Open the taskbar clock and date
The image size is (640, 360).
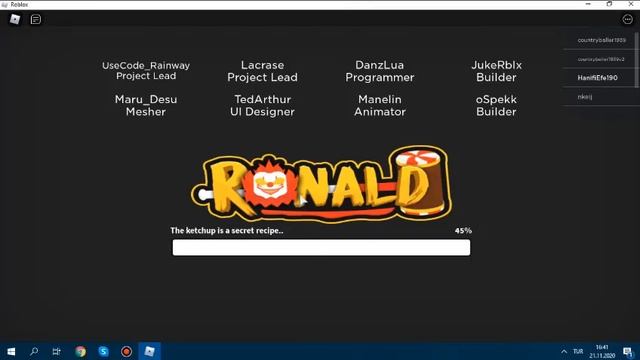[x=602, y=351]
